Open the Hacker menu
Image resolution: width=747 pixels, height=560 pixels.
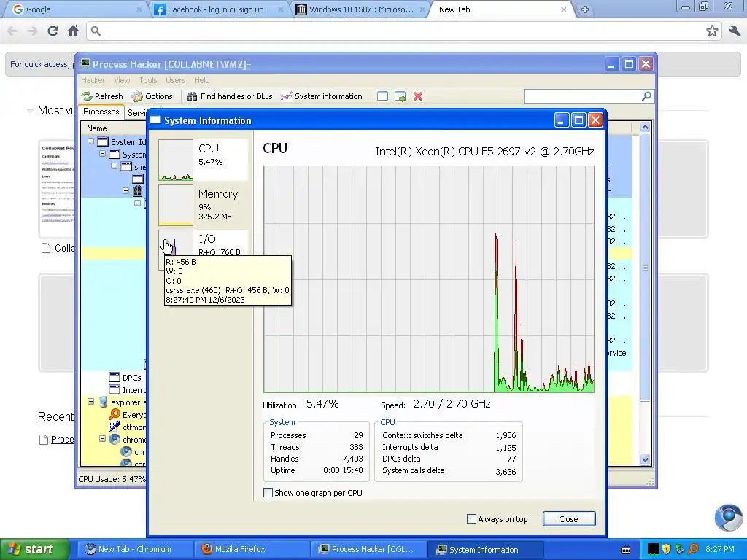pyautogui.click(x=93, y=80)
